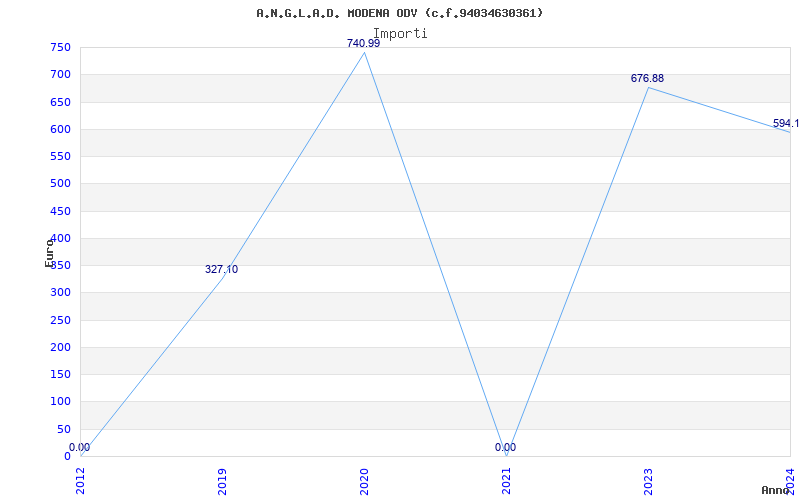The height and width of the screenshot is (500, 800).
Task: Select the 2021 x-axis year label
Action: coord(506,482)
